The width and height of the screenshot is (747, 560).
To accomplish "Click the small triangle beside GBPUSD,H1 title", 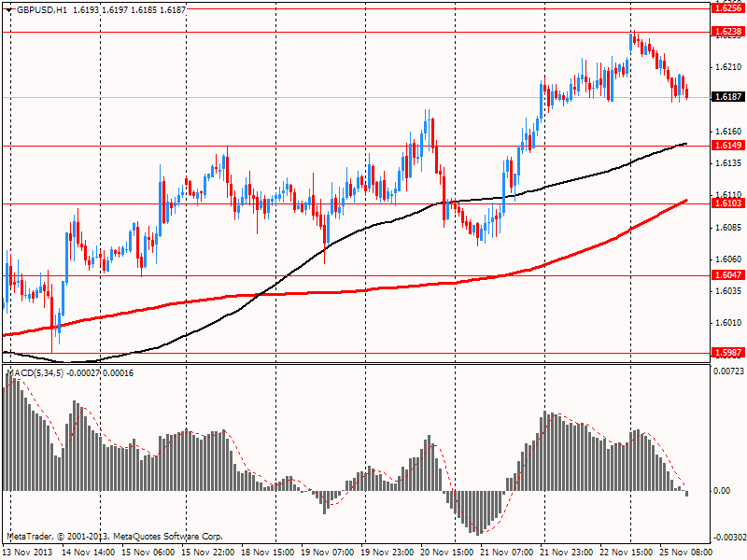I will [x=9, y=9].
